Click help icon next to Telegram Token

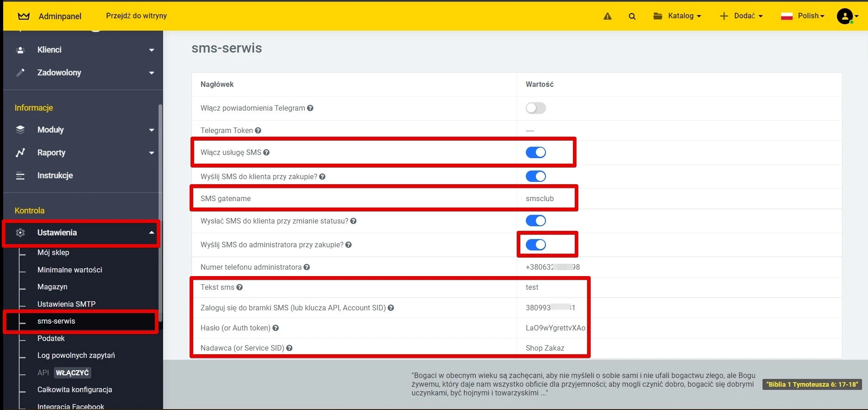click(x=258, y=130)
